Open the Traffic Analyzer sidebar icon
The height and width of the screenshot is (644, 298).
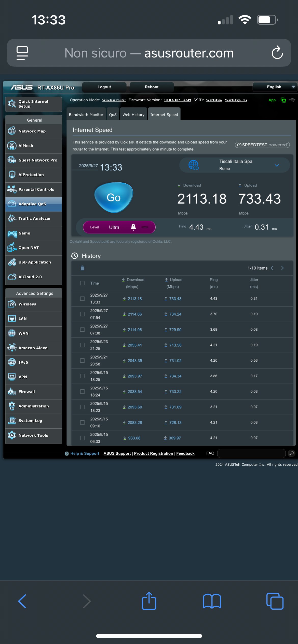tap(12, 218)
